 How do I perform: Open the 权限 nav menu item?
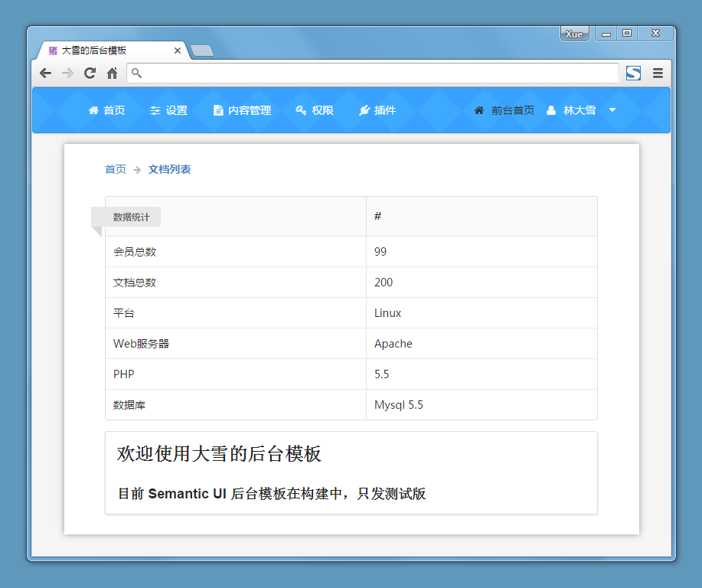[315, 110]
